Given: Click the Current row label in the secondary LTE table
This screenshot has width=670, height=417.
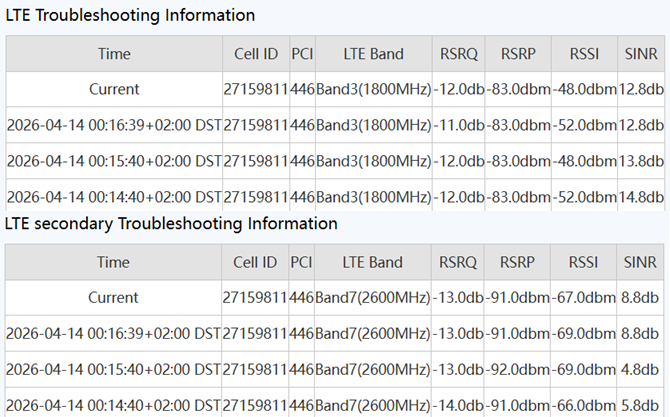Looking at the screenshot, I should pos(114,297).
